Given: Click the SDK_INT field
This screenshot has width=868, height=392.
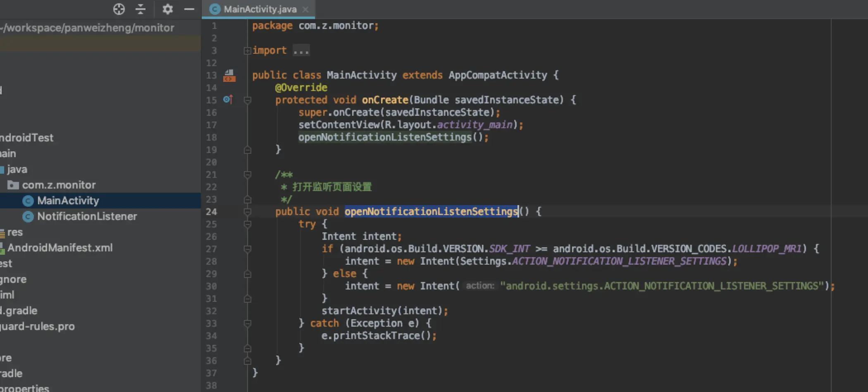Looking at the screenshot, I should [x=509, y=249].
